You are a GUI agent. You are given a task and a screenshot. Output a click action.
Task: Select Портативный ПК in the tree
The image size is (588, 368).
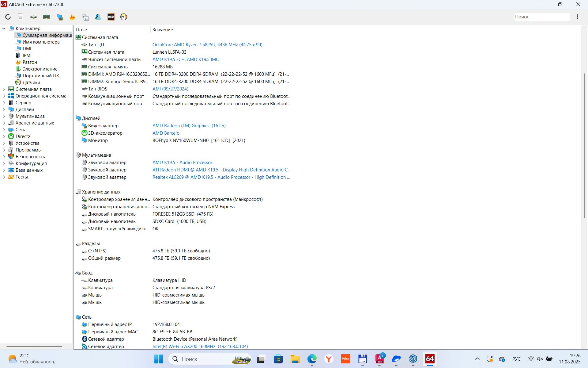point(41,76)
